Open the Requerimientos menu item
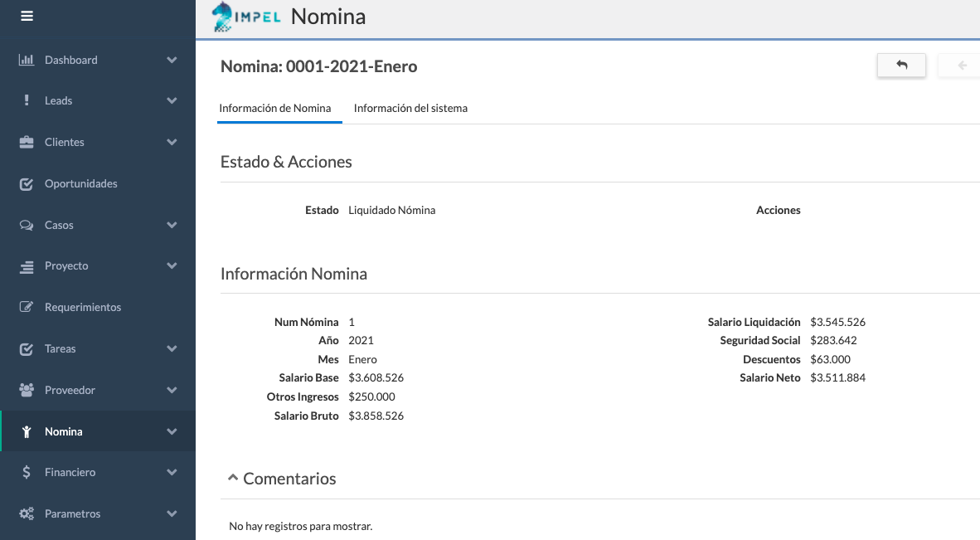Screen dimensions: 980x540 [x=98, y=307]
